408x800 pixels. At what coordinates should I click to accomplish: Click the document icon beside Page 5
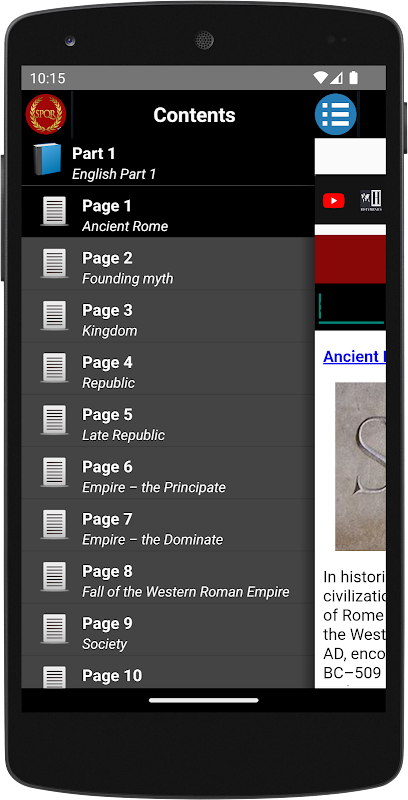[54, 420]
